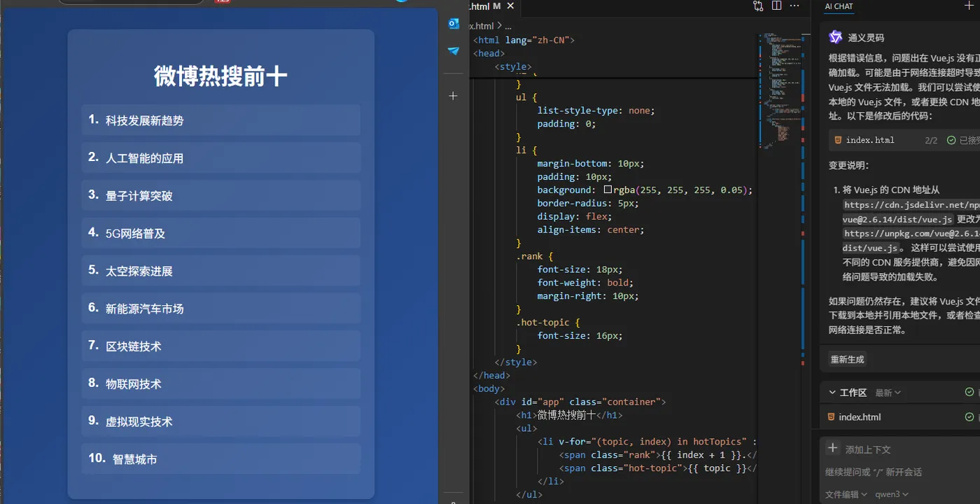Collapse the 工作区 section chevron

832,393
